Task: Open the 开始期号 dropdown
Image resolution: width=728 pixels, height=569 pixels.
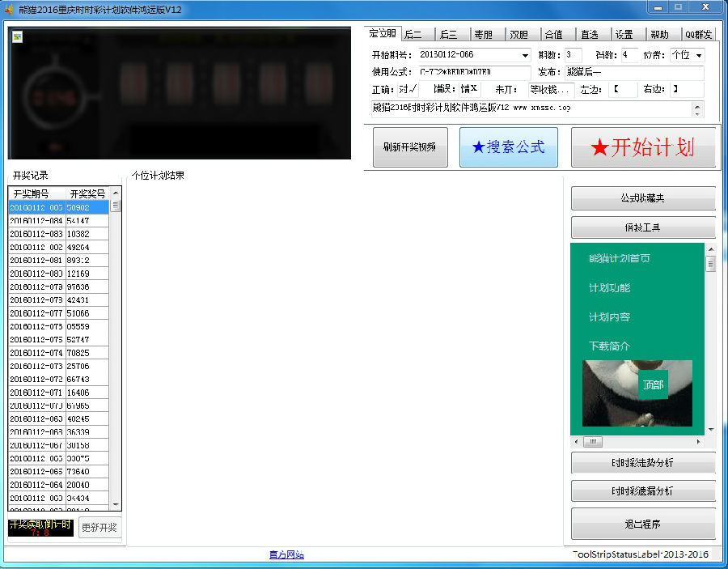Action: (x=525, y=55)
